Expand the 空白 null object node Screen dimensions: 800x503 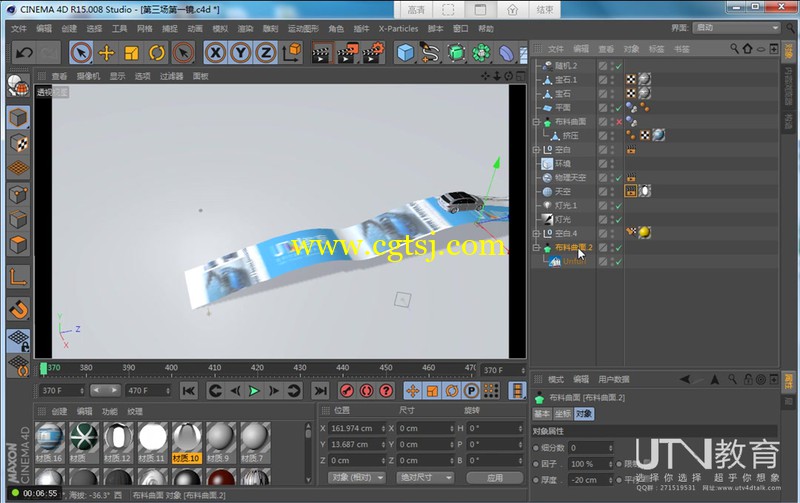[536, 149]
